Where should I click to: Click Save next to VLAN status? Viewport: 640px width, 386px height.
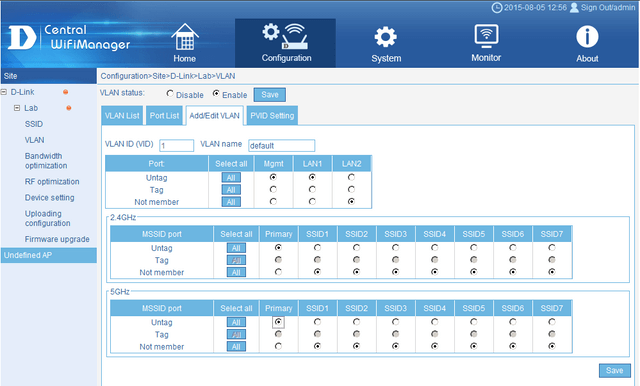point(270,95)
